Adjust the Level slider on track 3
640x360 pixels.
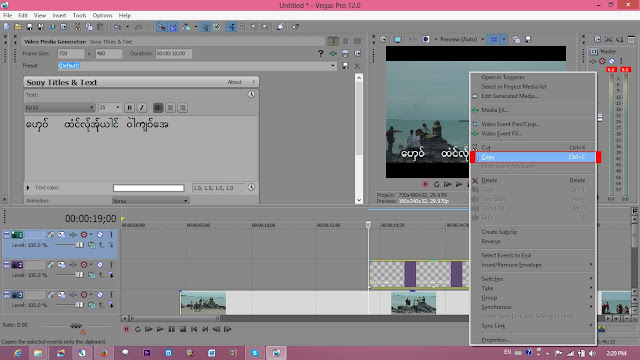[x=79, y=305]
